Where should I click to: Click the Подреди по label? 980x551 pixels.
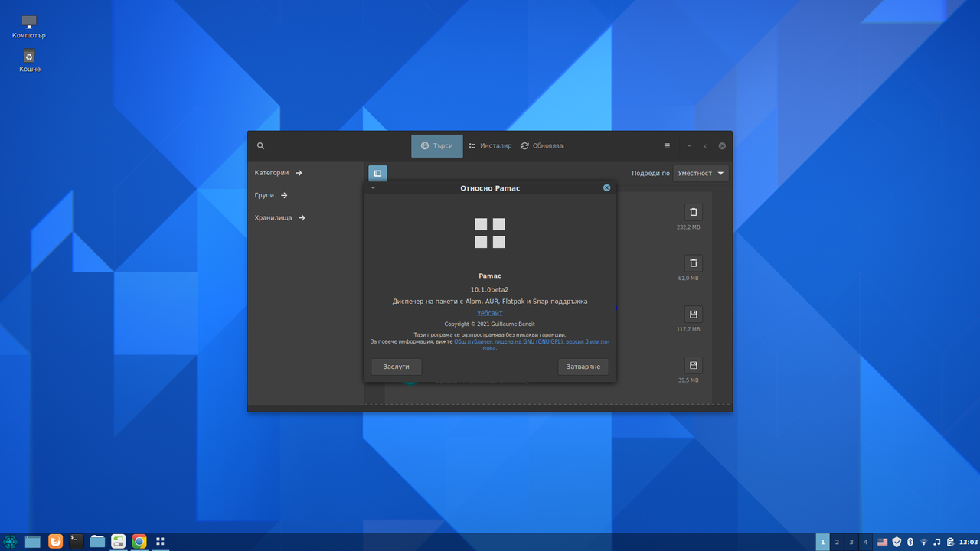(x=651, y=174)
